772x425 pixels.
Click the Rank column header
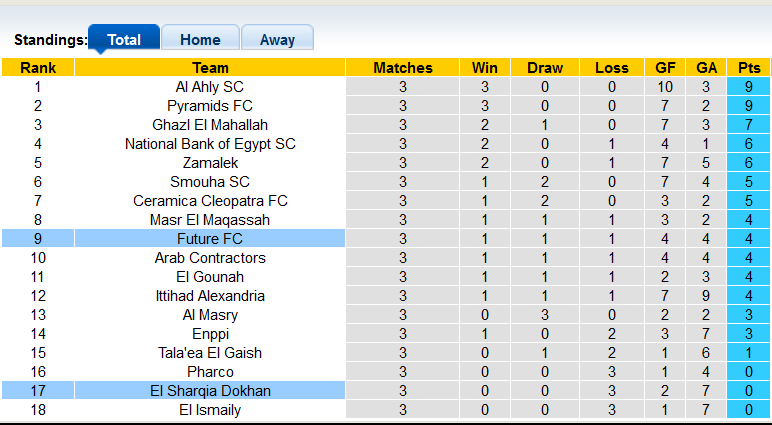click(38, 68)
